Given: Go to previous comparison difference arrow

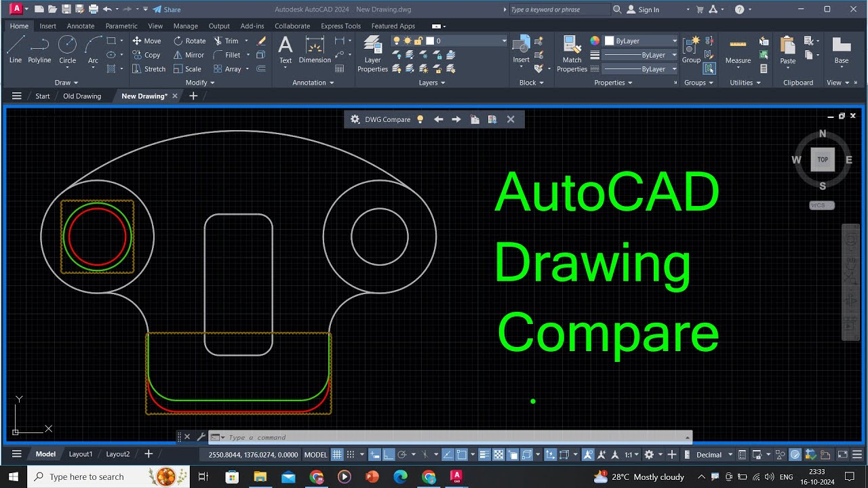Looking at the screenshot, I should pyautogui.click(x=438, y=119).
